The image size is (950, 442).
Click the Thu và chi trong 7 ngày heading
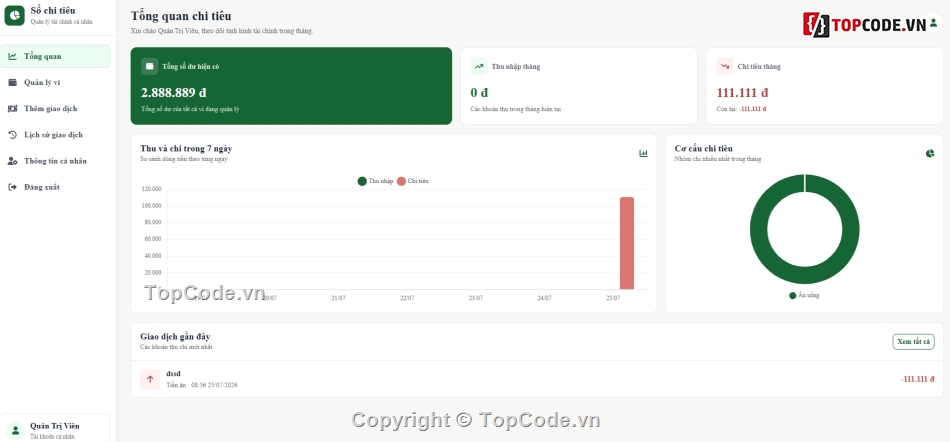point(186,148)
